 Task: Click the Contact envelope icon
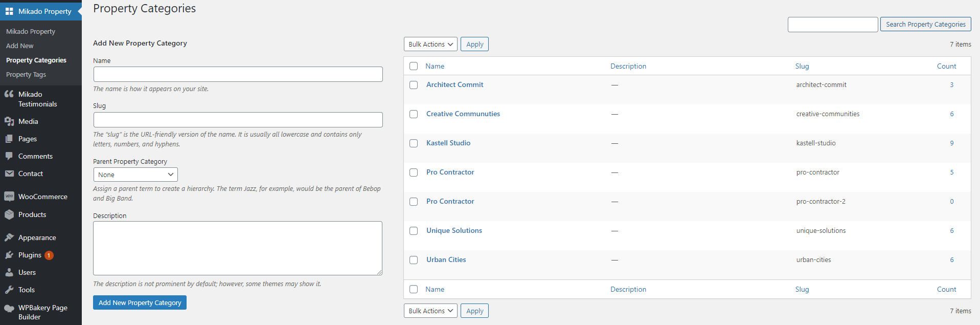[x=9, y=174]
